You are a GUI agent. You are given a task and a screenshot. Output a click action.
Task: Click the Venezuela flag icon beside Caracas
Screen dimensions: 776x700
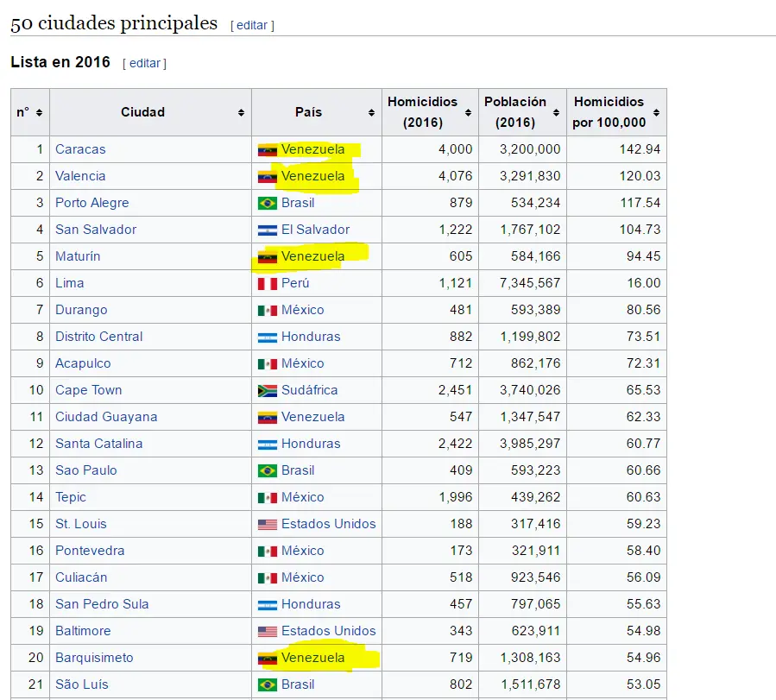[x=267, y=150]
